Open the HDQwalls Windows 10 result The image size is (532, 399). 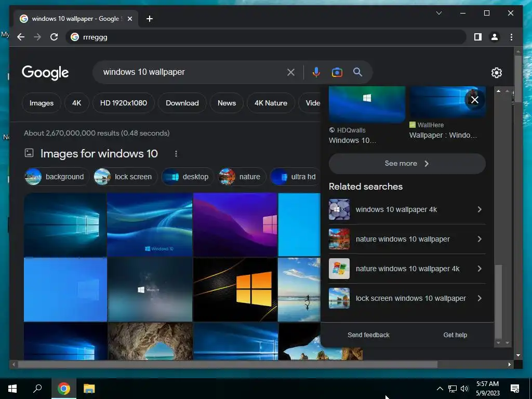pyautogui.click(x=366, y=115)
